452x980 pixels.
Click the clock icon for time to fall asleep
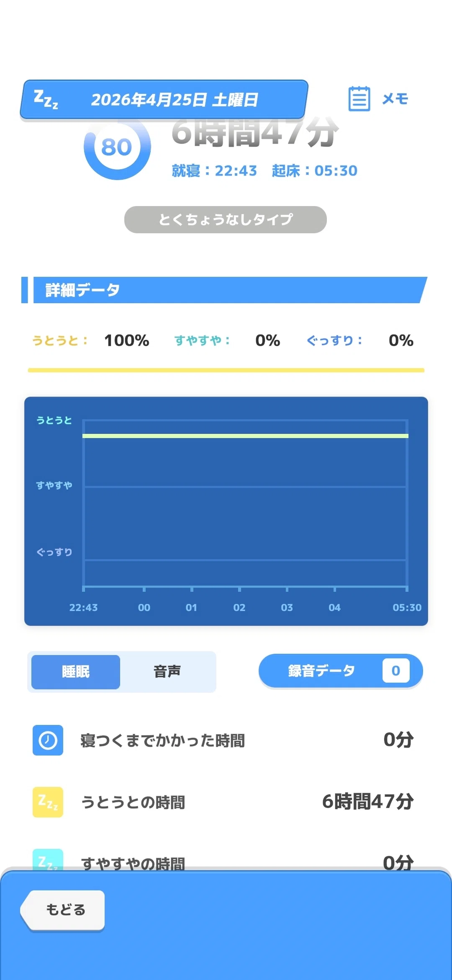[x=48, y=740]
